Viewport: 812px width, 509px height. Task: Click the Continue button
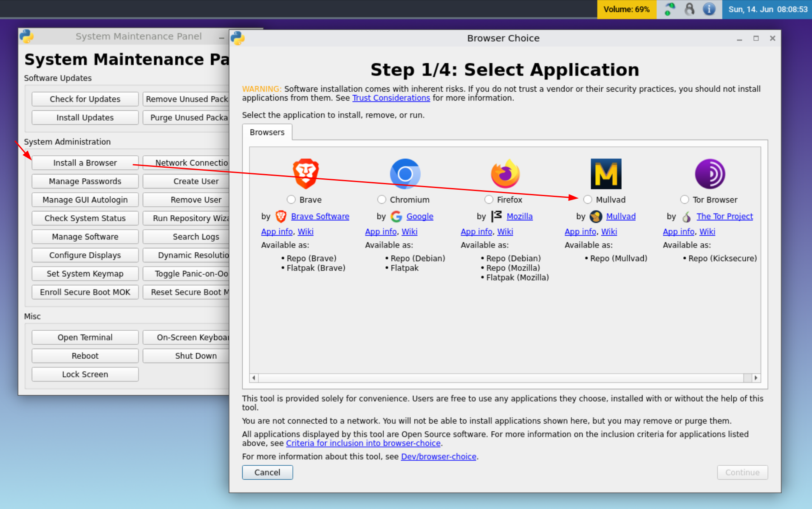tap(742, 472)
